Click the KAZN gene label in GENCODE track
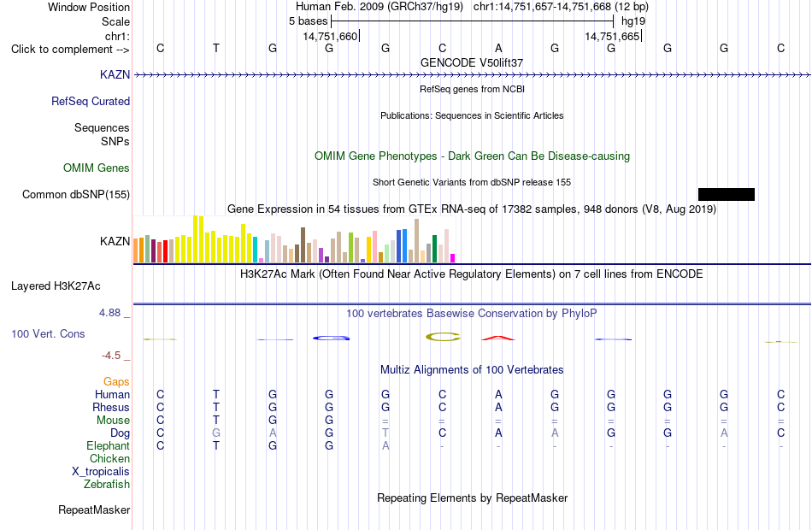Image resolution: width=812 pixels, height=530 pixels. coord(115,74)
